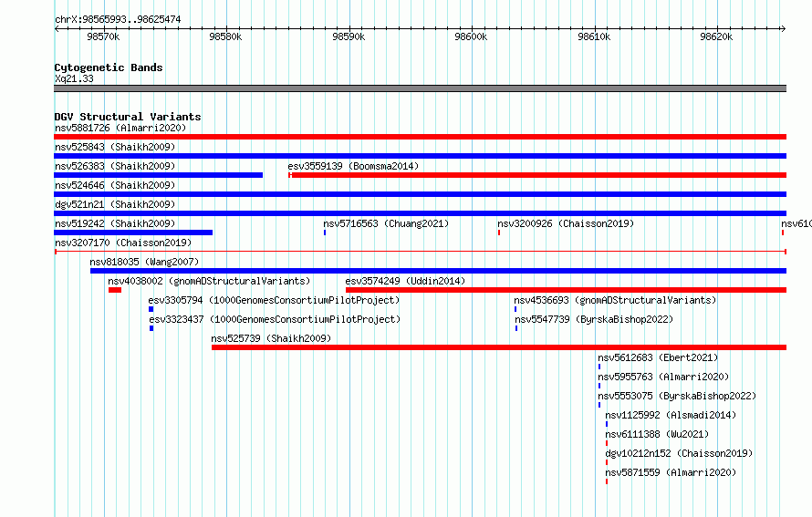
Task: Click the blue nsv526383 (Shaikh2009) bar
Action: point(159,175)
